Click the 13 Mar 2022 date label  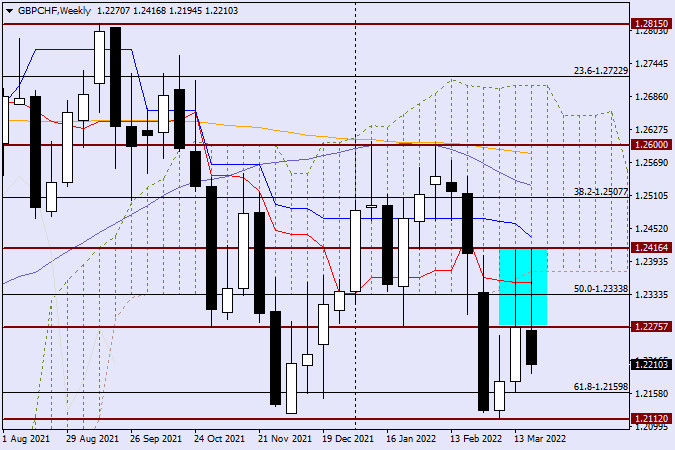540,439
